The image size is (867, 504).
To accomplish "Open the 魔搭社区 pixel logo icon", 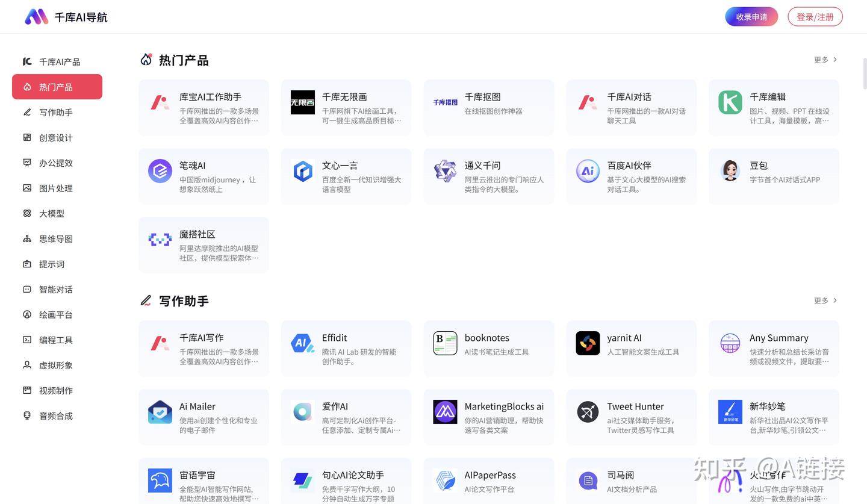I will 160,240.
